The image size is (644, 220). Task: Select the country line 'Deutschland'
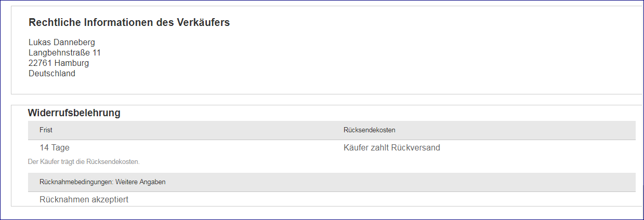pos(52,74)
